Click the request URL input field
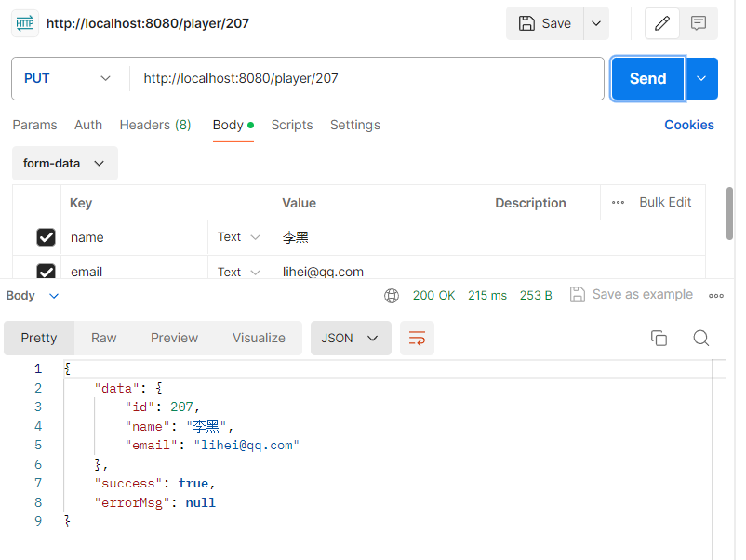 (366, 78)
